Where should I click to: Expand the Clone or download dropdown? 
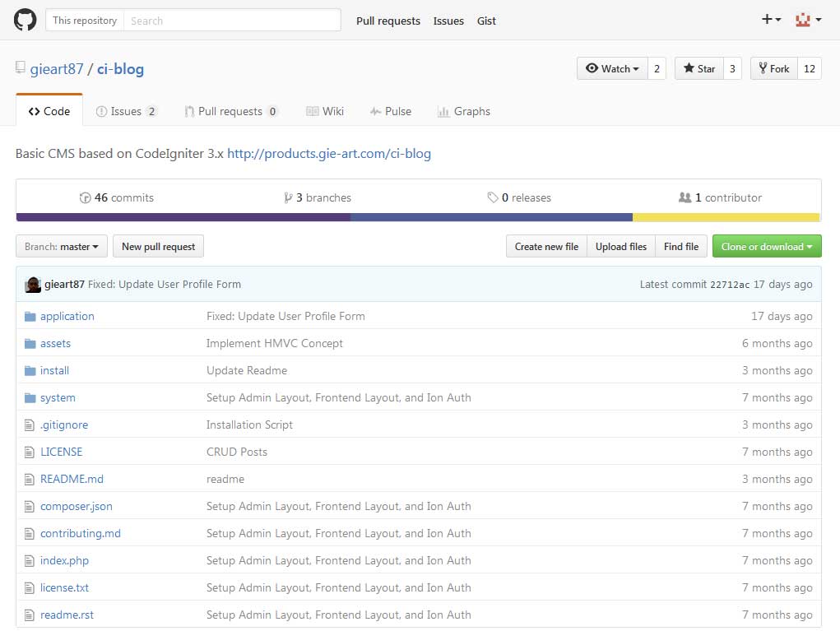click(767, 247)
